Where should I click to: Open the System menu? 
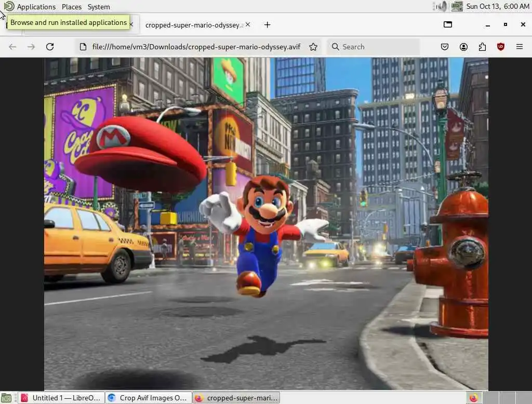click(99, 7)
